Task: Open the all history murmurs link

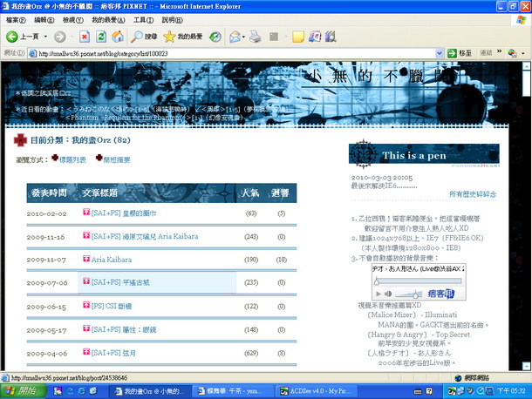Action: (x=473, y=194)
